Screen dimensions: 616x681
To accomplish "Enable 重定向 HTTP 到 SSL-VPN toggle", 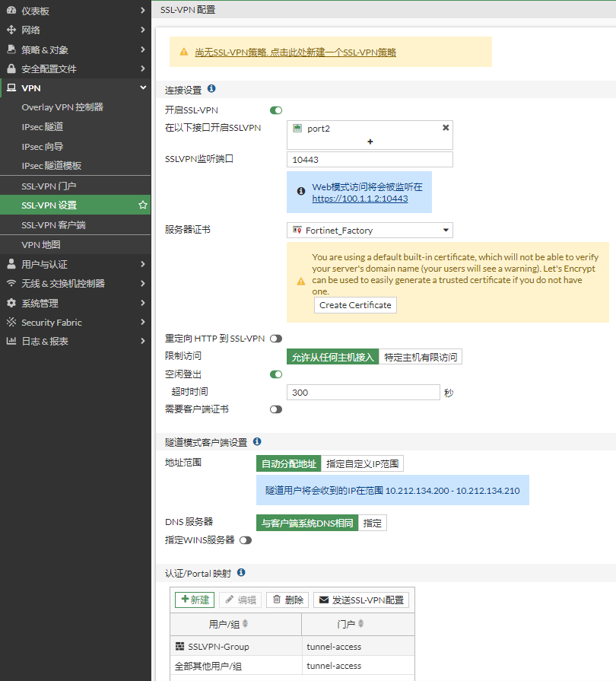I will click(x=275, y=339).
